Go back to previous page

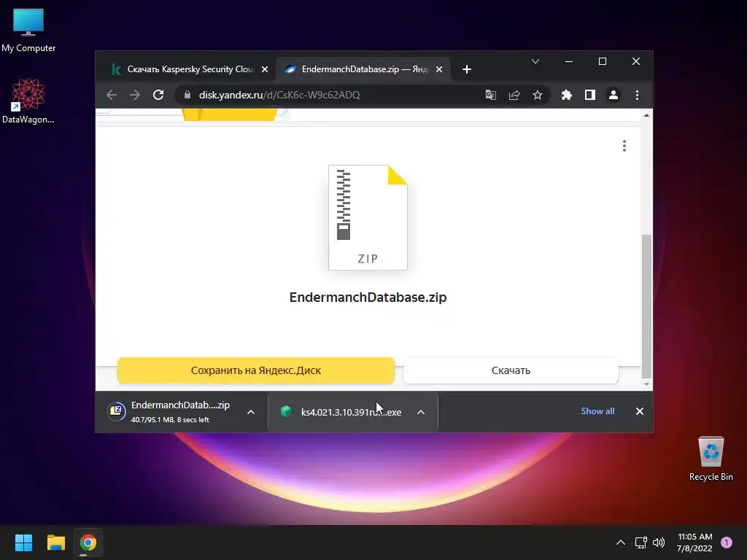point(112,96)
